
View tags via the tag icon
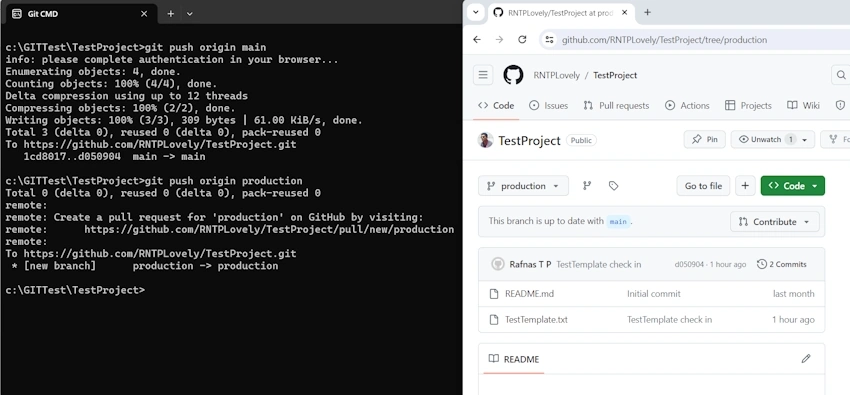coord(613,186)
